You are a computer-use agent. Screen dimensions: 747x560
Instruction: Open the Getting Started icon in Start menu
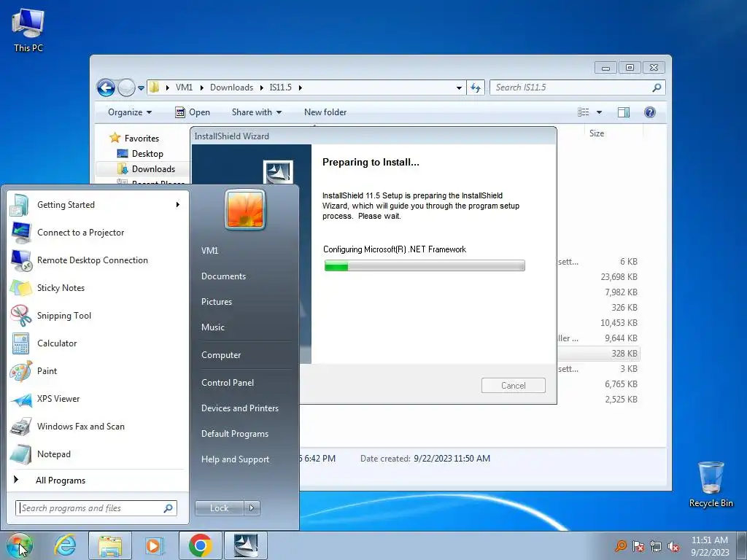(x=20, y=205)
